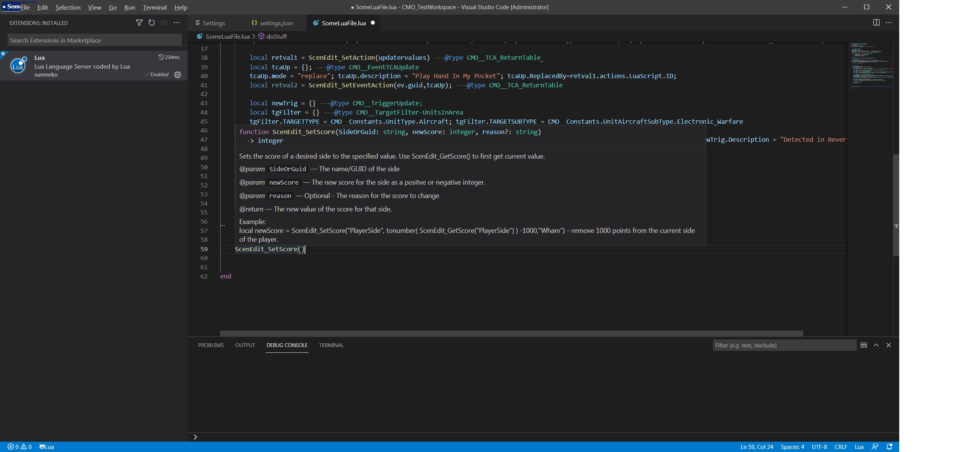Open editor more actions ellipsis menu
Image resolution: width=980 pixels, height=452 pixels.
click(889, 23)
